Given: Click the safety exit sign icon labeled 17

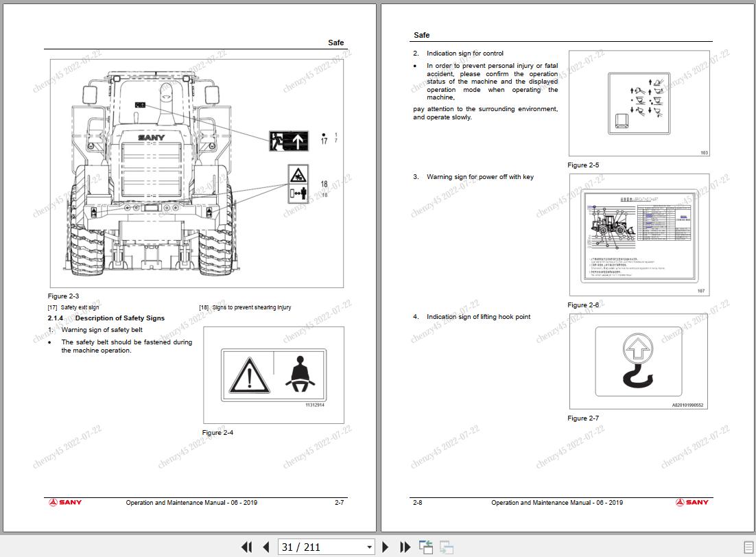Looking at the screenshot, I should click(289, 141).
